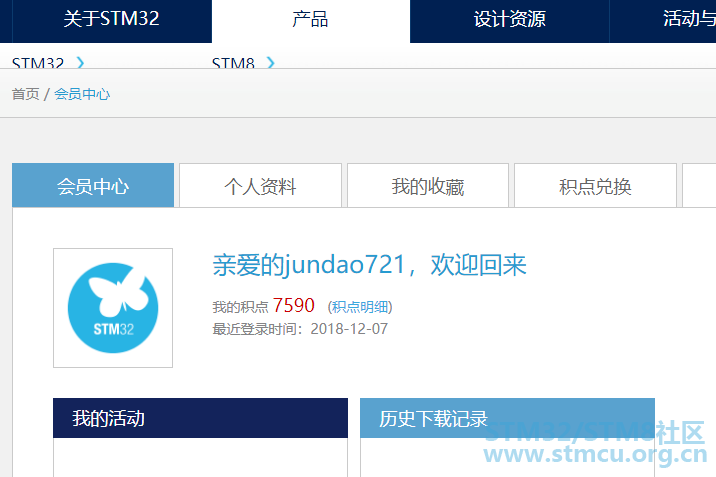Select the 产品 navigation tab
The width and height of the screenshot is (716, 477).
(311, 20)
